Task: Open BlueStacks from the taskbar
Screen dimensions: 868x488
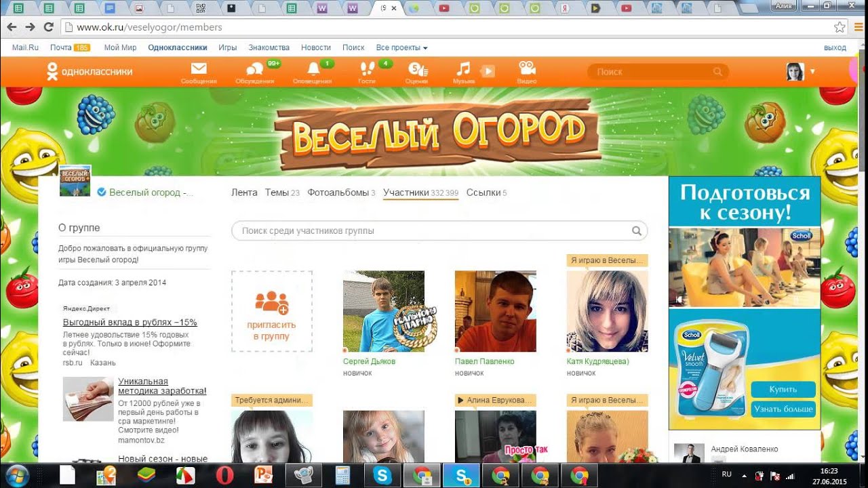Action: (146, 475)
